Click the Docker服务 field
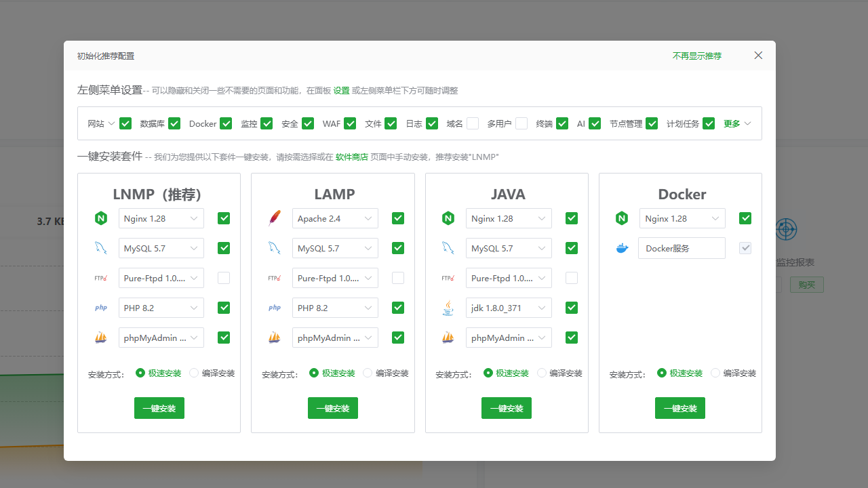 682,248
